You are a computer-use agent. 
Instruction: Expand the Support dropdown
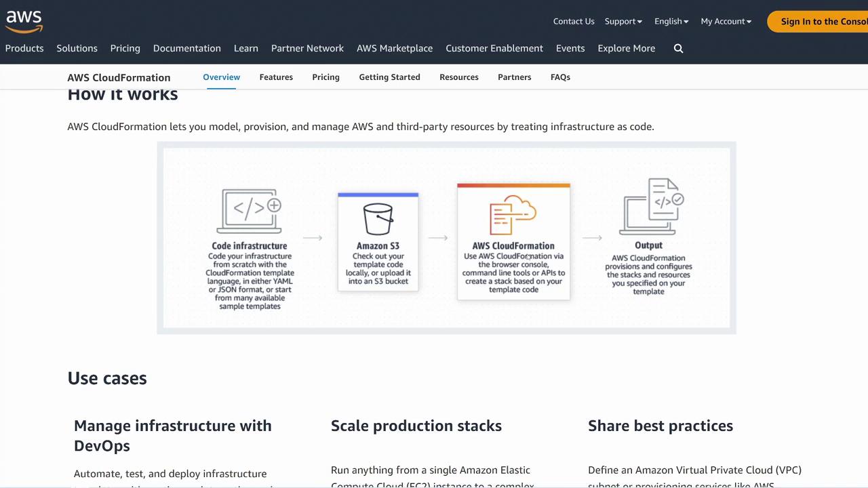click(x=623, y=21)
